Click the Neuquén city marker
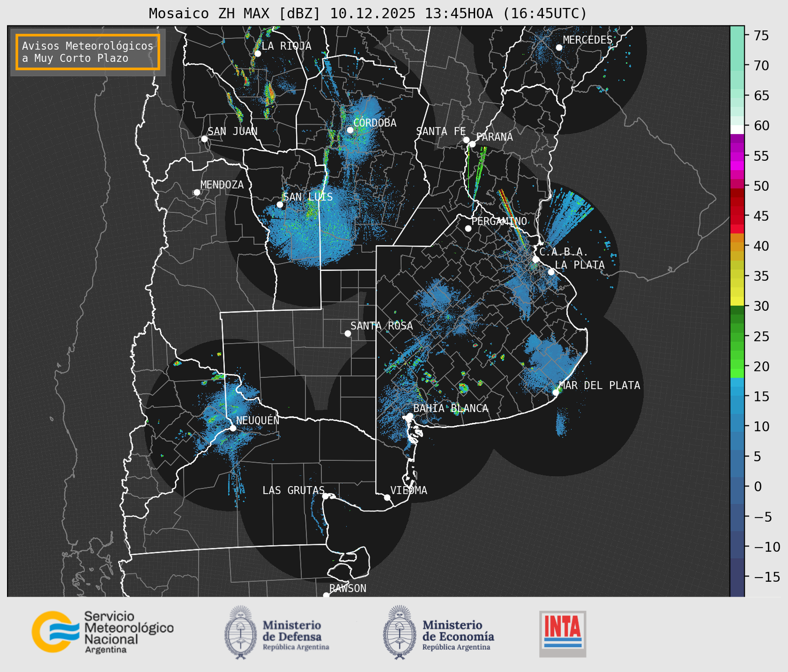788x672 pixels. click(233, 428)
